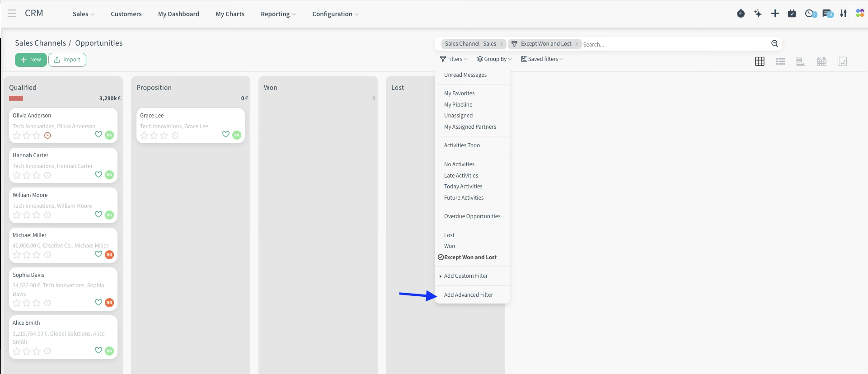Screen dimensions: 868x374
Task: Remove the Except Won and Lost search tag
Action: coord(577,44)
